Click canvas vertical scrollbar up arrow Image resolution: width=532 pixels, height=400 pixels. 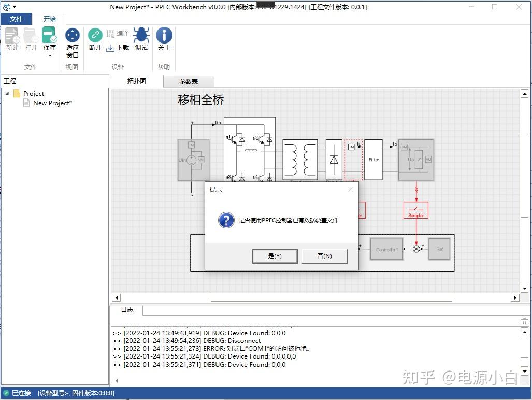coord(524,94)
